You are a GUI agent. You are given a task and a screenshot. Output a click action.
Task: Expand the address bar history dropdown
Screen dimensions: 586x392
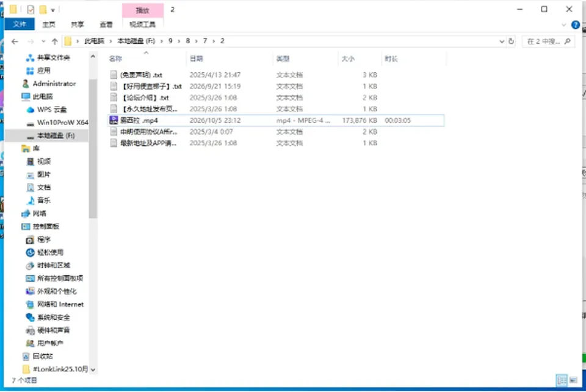tap(502, 41)
